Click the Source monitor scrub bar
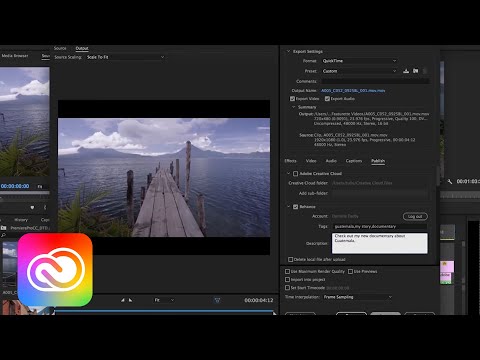This screenshot has width=480, height=360. (x=25, y=193)
